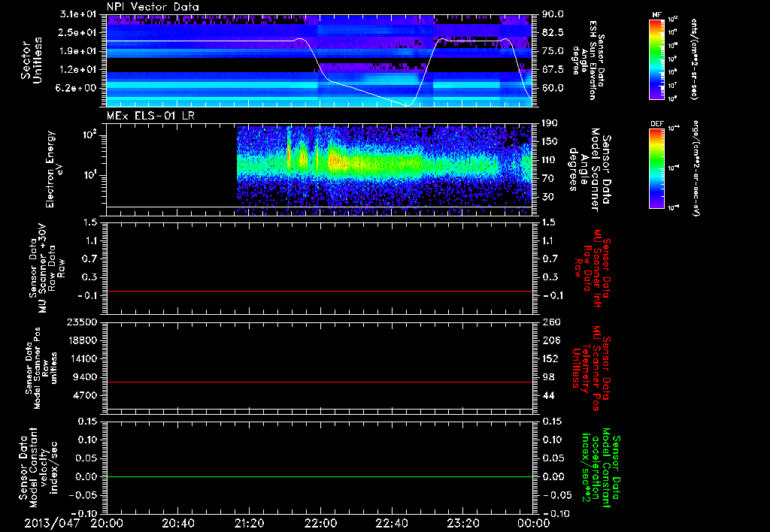This screenshot has height=532, width=770.
Task: Click the NF flux color bar
Action: click(657, 59)
